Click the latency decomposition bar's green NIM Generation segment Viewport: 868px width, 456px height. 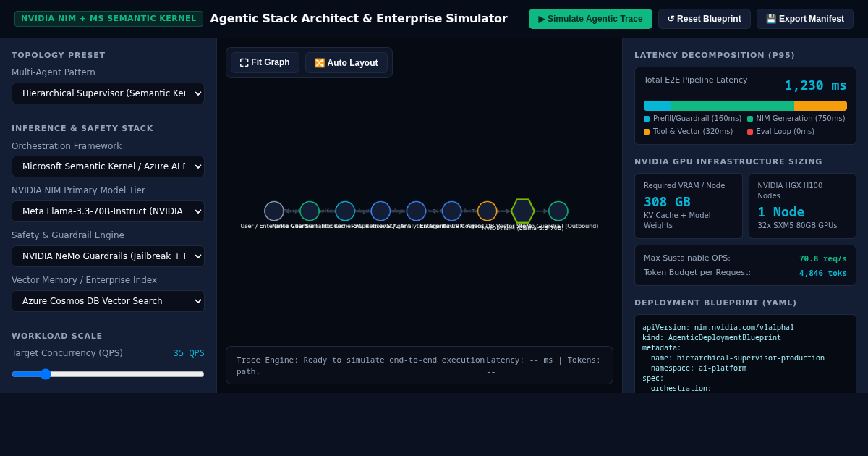pos(732,106)
